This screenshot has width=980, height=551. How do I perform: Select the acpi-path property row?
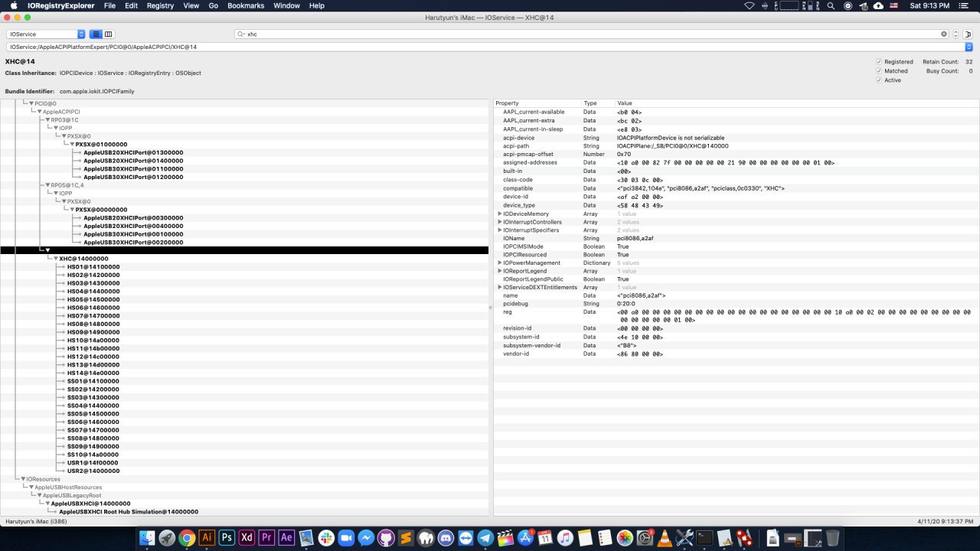click(x=736, y=146)
